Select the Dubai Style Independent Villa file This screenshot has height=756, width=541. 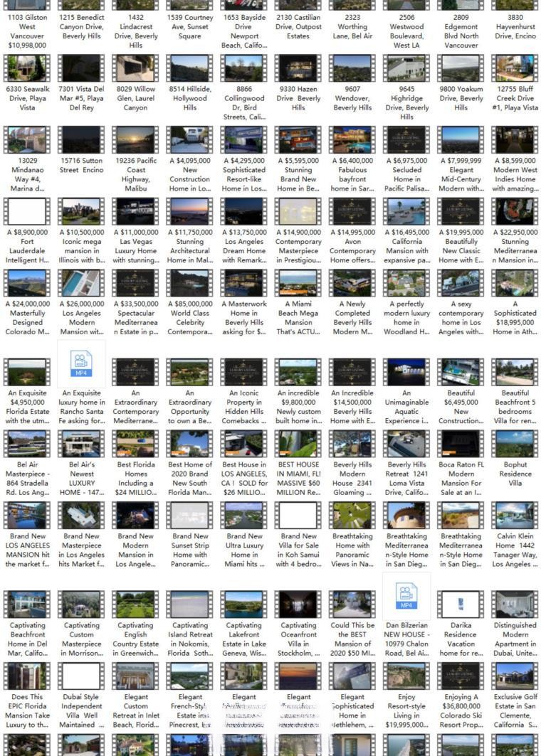[81, 676]
